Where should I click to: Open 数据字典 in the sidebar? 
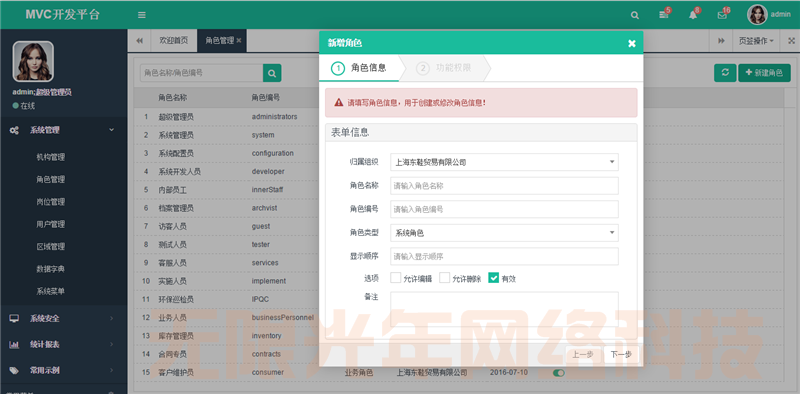51,269
